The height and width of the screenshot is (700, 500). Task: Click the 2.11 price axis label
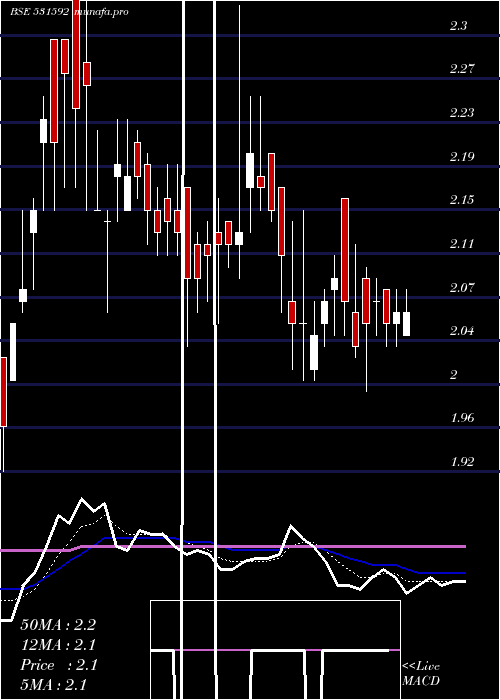tap(462, 244)
